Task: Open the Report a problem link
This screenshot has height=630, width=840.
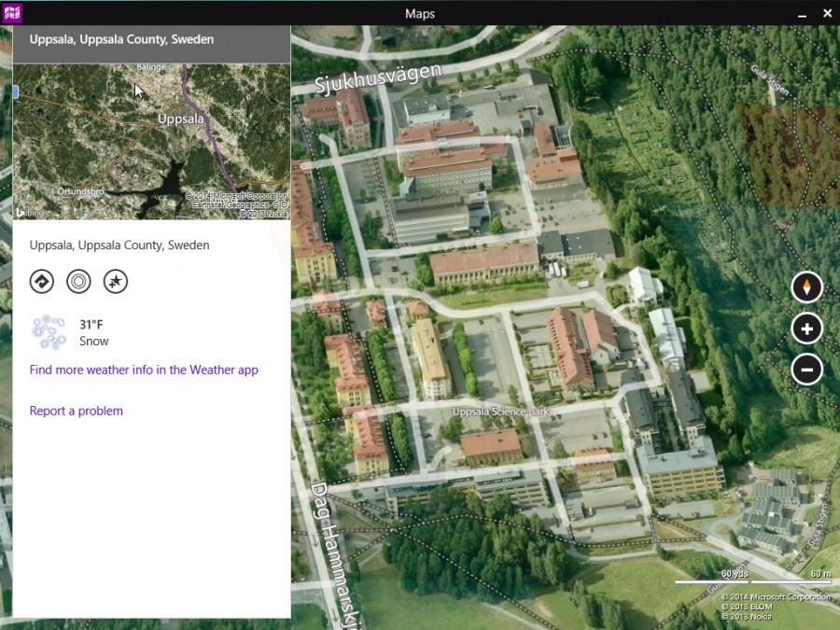Action: (x=77, y=411)
